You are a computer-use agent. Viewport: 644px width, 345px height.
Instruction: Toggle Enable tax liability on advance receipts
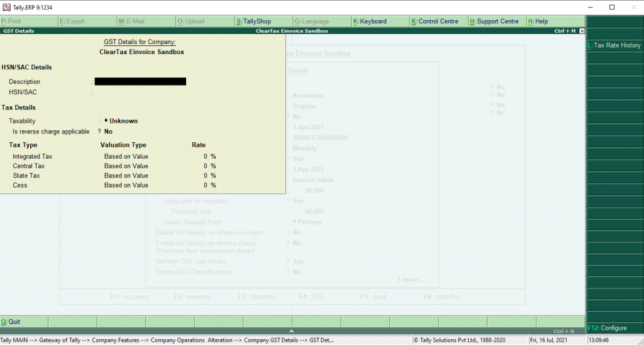[297, 232]
